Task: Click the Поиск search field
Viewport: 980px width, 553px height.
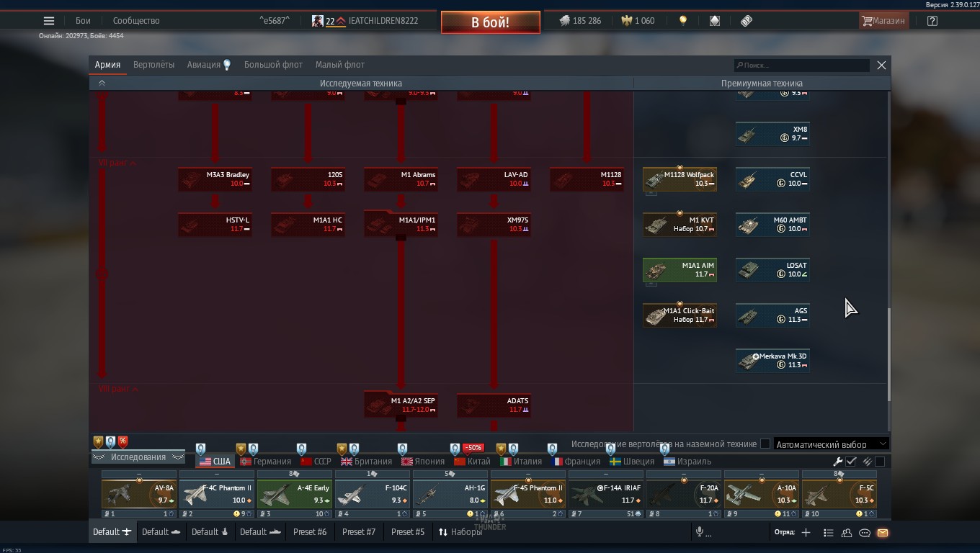Action: click(x=802, y=66)
